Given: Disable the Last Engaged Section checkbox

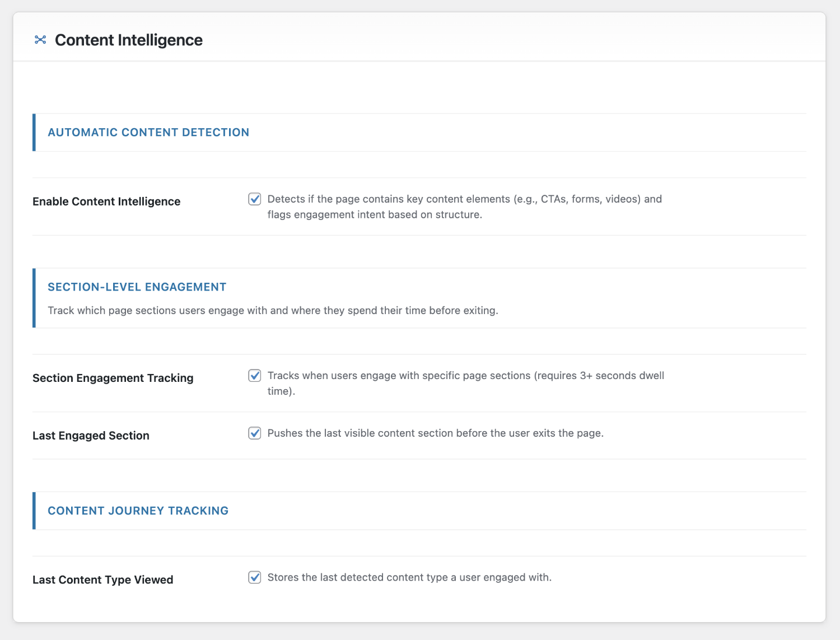Looking at the screenshot, I should click(x=255, y=433).
